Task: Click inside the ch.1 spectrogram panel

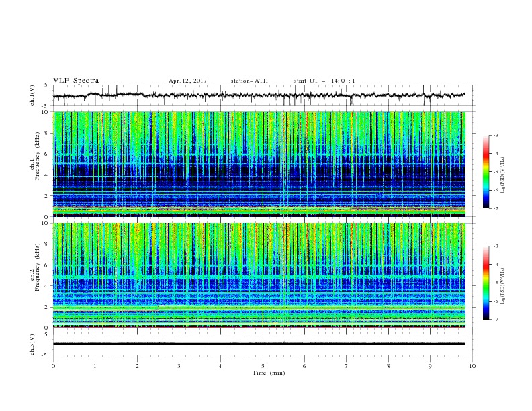Action: point(259,164)
